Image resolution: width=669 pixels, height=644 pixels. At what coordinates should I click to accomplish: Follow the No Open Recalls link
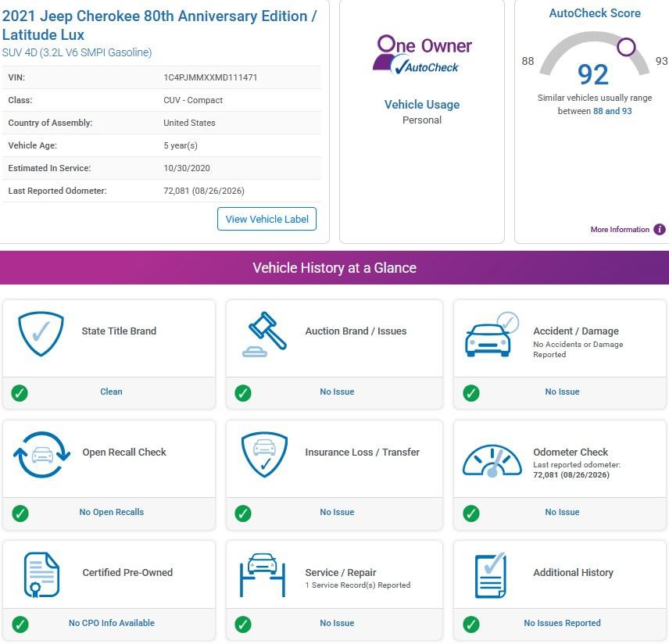[x=111, y=512]
